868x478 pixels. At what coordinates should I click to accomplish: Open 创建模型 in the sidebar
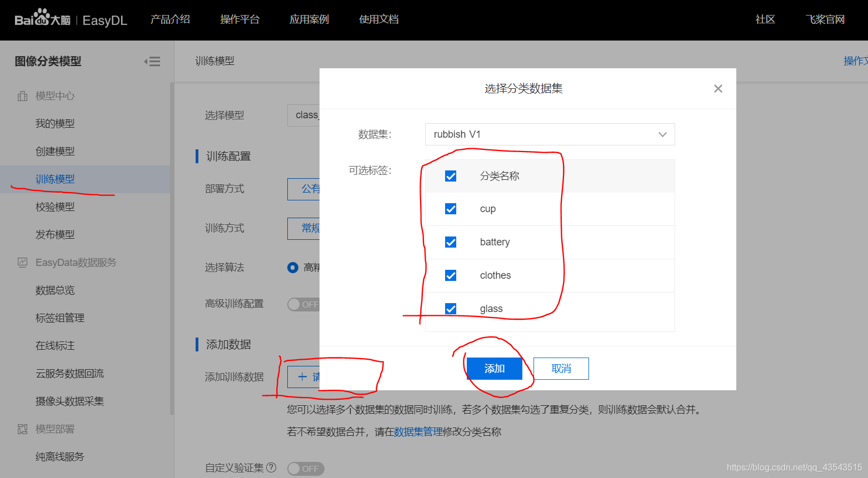click(55, 152)
